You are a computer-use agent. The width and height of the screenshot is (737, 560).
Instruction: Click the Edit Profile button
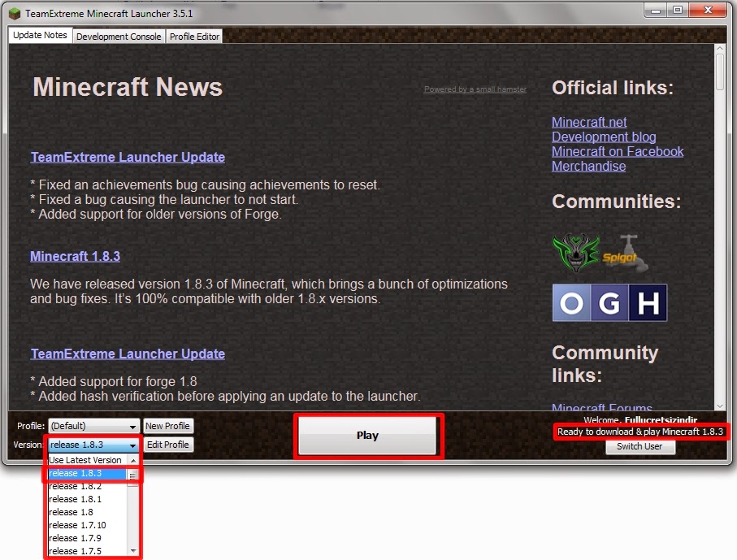point(167,445)
